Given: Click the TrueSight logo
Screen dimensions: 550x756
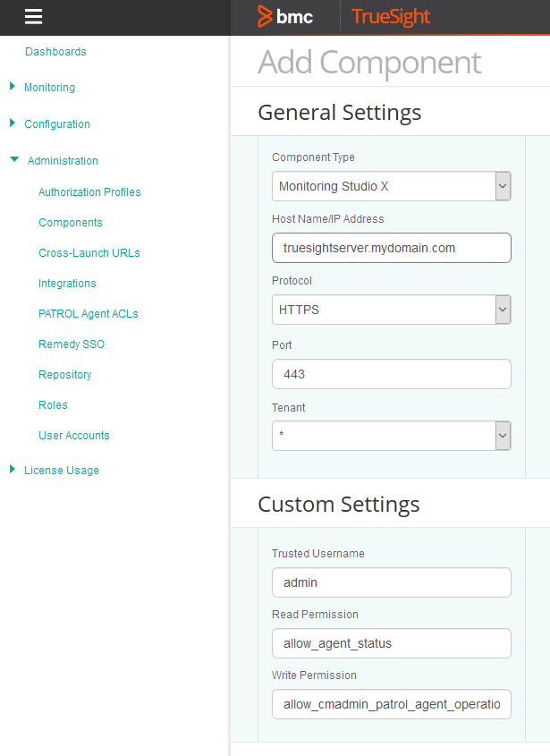Looking at the screenshot, I should (392, 16).
